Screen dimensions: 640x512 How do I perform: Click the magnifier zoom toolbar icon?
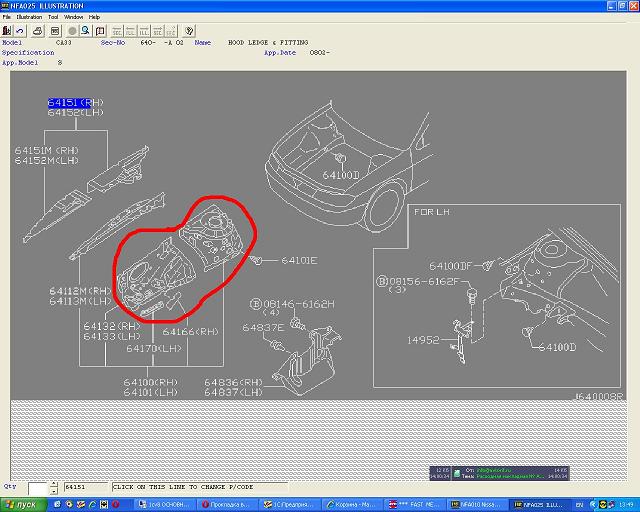pos(86,31)
